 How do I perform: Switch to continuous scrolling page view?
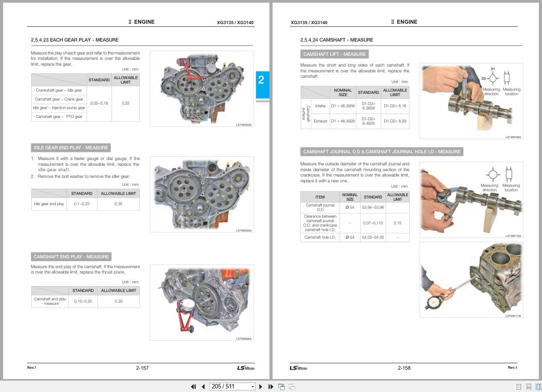pos(529,387)
